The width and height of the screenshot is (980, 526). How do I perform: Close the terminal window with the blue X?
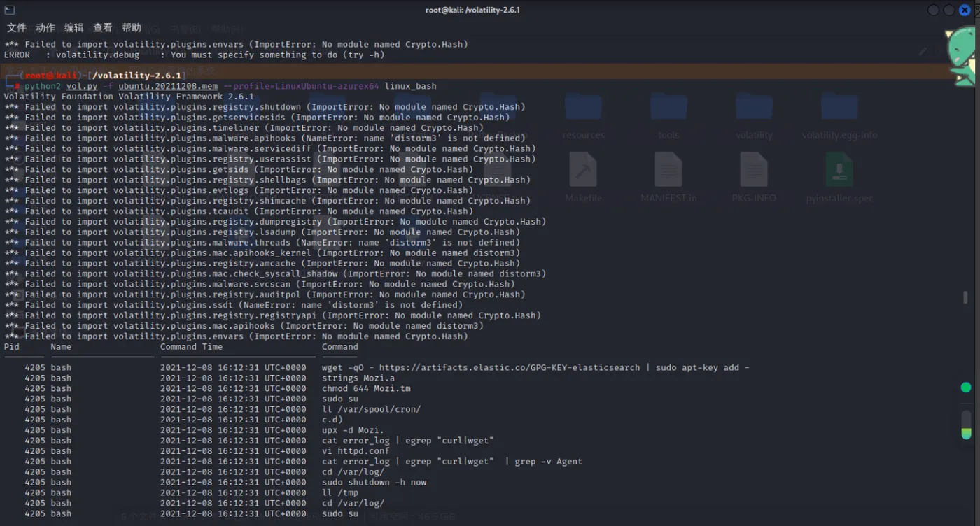click(965, 10)
